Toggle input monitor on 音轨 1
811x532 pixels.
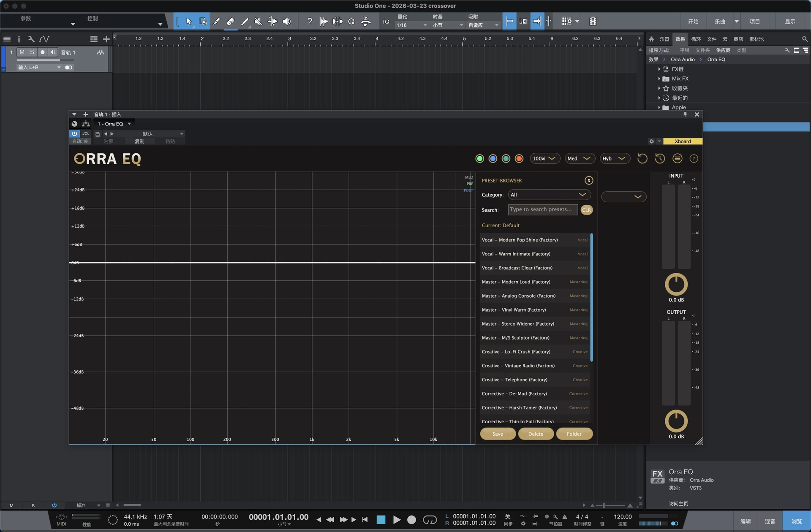53,52
